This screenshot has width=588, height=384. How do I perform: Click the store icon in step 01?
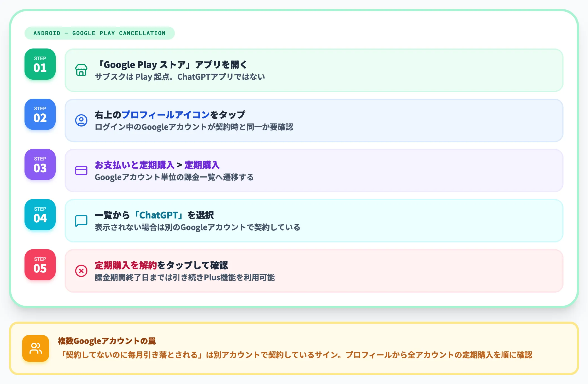point(81,70)
